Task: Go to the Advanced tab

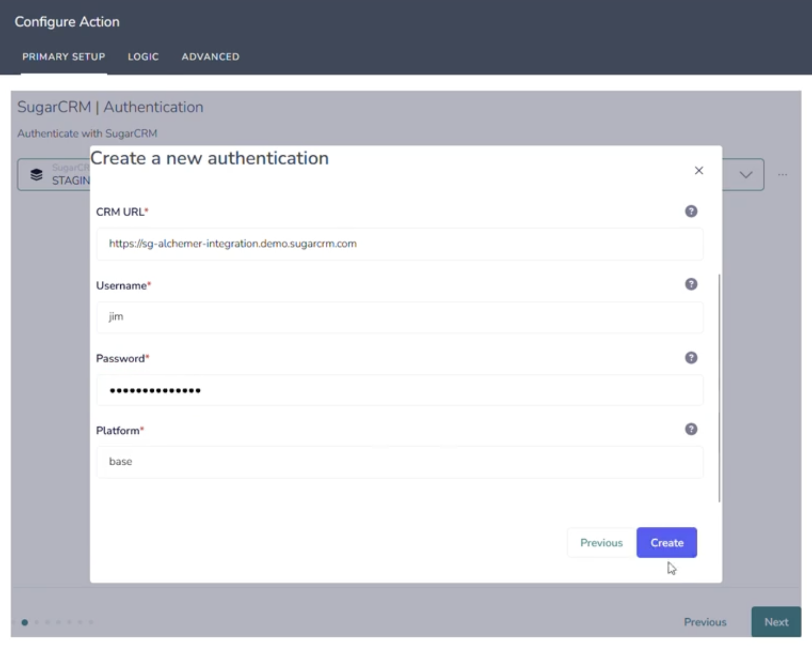Action: click(x=210, y=57)
